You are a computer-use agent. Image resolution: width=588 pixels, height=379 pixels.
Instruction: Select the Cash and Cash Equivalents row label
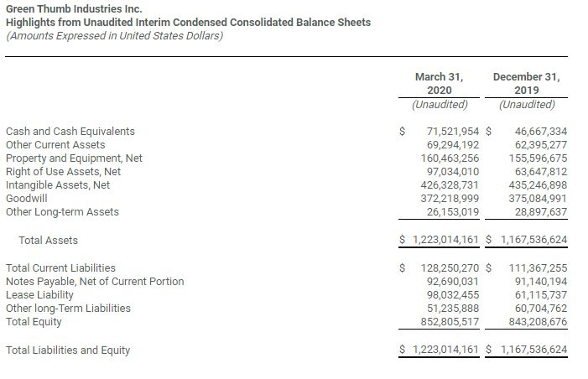(70, 132)
